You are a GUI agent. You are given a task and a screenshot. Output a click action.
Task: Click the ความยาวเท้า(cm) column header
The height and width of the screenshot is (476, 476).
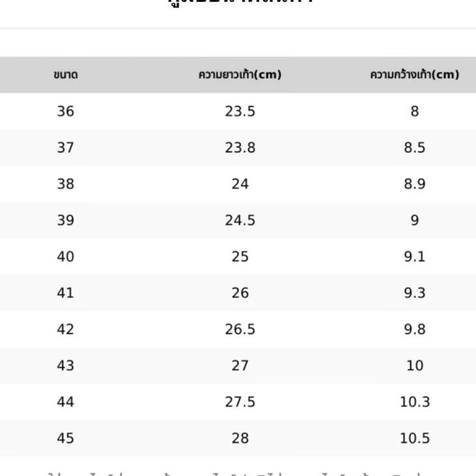[240, 75]
